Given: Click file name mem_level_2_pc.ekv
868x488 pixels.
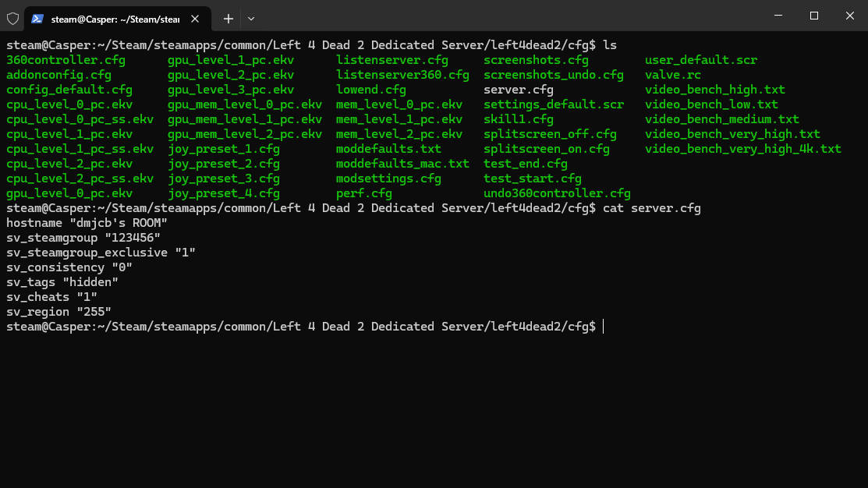Looking at the screenshot, I should click(399, 134).
